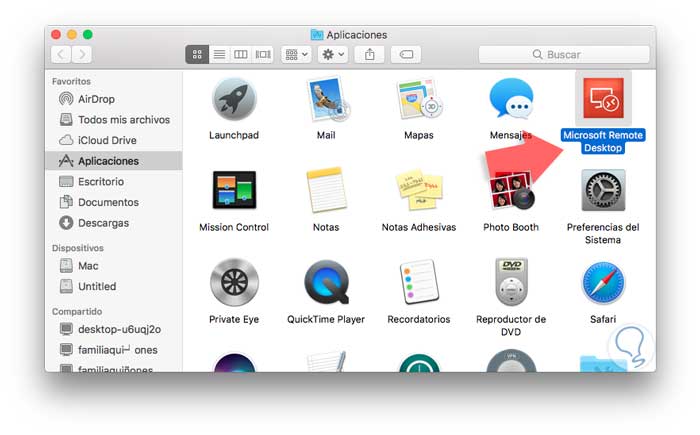Click the QuickTime Player icon
Image resolution: width=700 pixels, height=435 pixels.
[x=326, y=282]
